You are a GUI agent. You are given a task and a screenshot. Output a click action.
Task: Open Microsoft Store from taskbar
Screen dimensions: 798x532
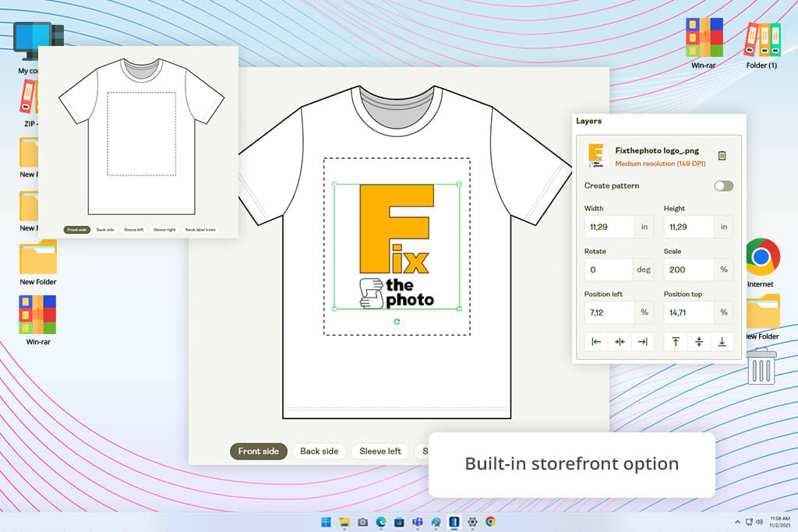tap(399, 521)
